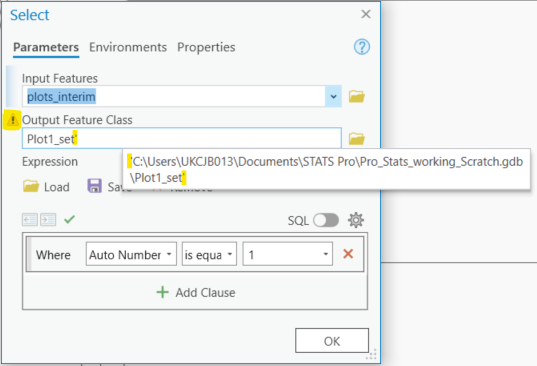
Task: Switch to the Parameters tab
Action: [x=46, y=47]
